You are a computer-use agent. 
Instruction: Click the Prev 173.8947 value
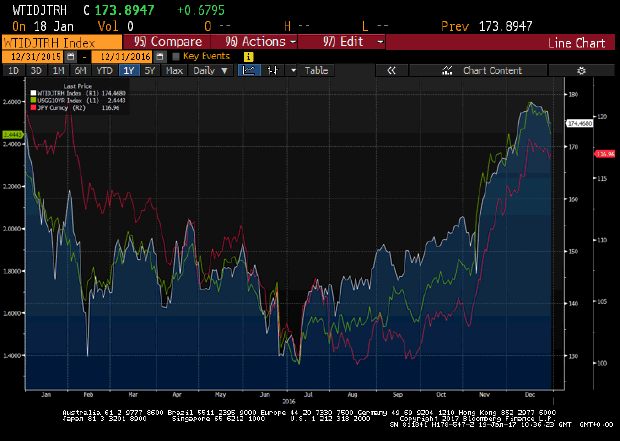pyautogui.click(x=505, y=26)
